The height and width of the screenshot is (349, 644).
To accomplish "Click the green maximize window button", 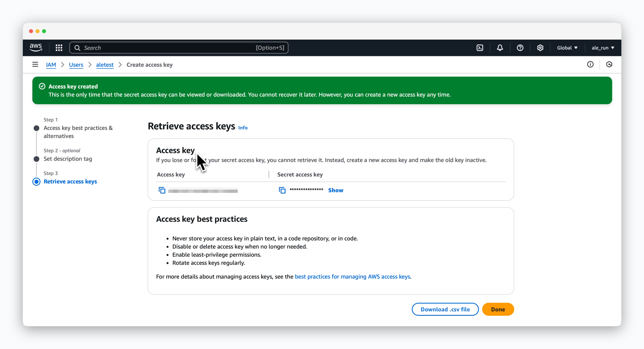I will click(44, 31).
